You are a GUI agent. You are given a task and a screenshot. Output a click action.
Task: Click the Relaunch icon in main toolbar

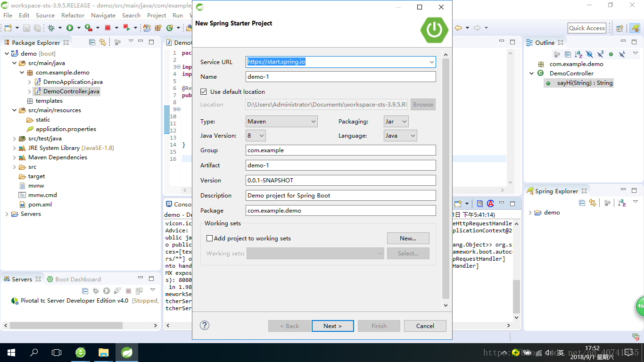127,28
